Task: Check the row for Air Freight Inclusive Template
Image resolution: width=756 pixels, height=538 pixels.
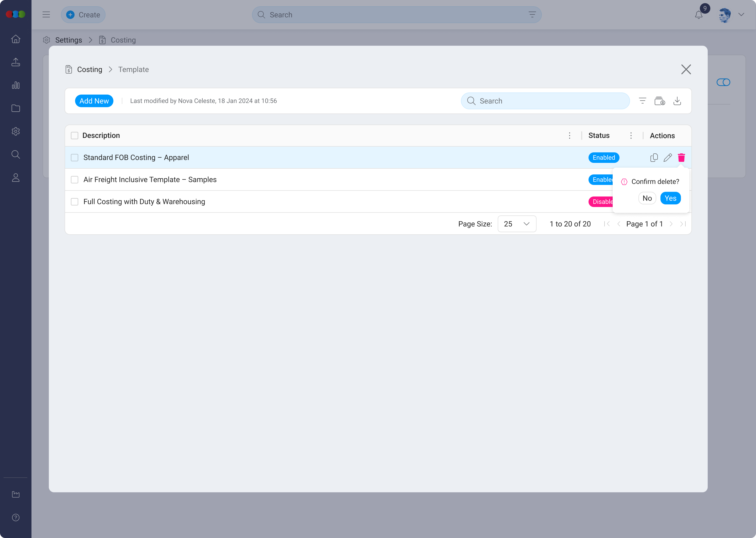Action: pos(75,180)
